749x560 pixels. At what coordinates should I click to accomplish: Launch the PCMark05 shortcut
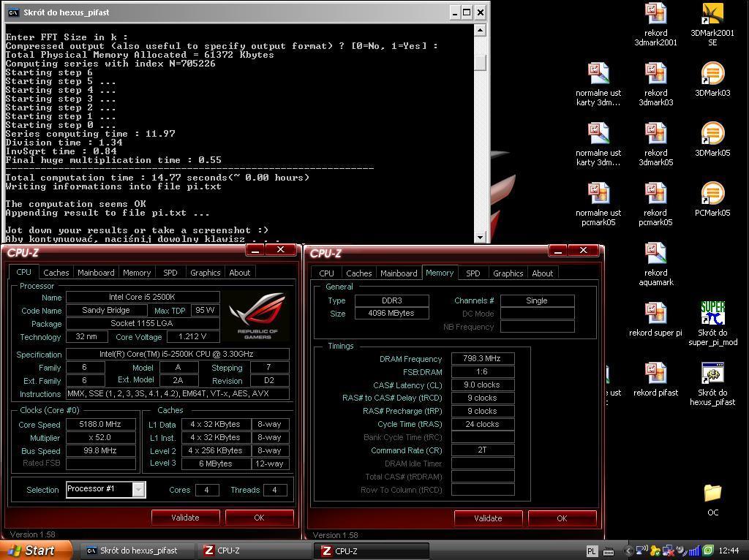pyautogui.click(x=712, y=200)
